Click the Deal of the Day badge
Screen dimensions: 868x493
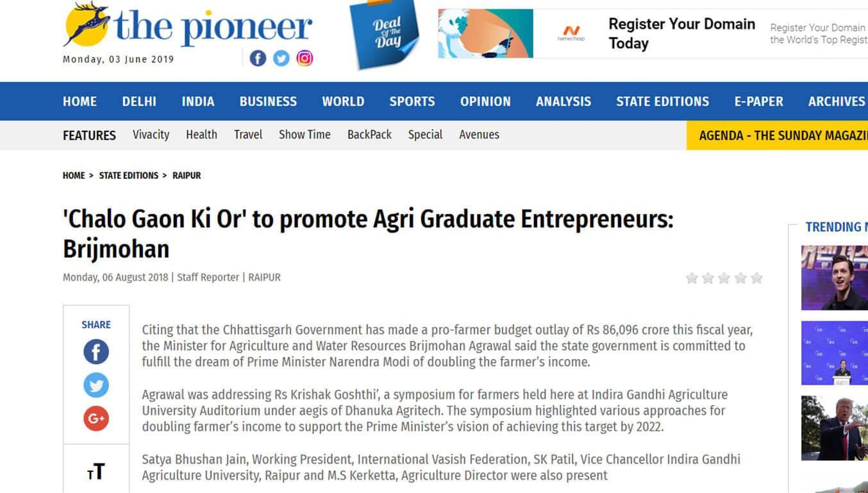pos(385,33)
